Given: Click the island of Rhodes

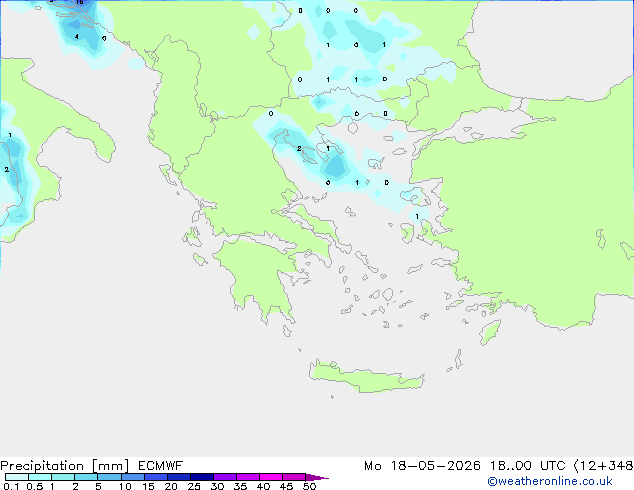Looking at the screenshot, I should click(490, 332).
